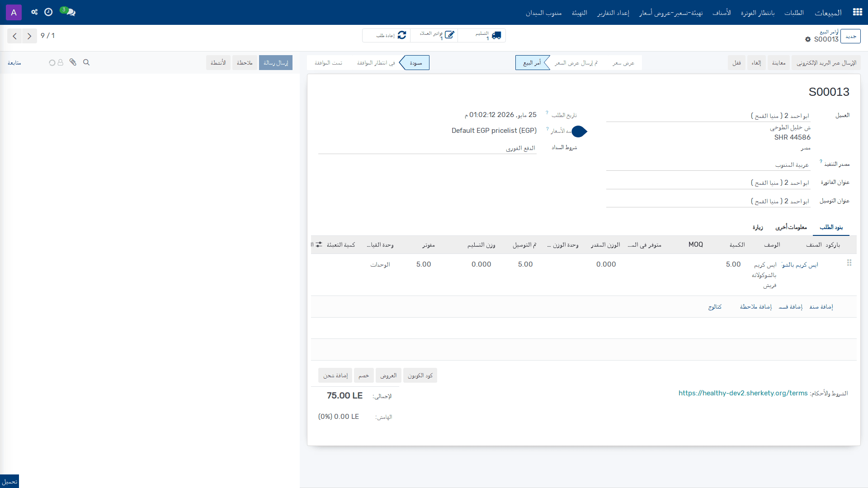868x488 pixels.
Task: Toggle optional columns settings in table header
Action: [x=319, y=244]
